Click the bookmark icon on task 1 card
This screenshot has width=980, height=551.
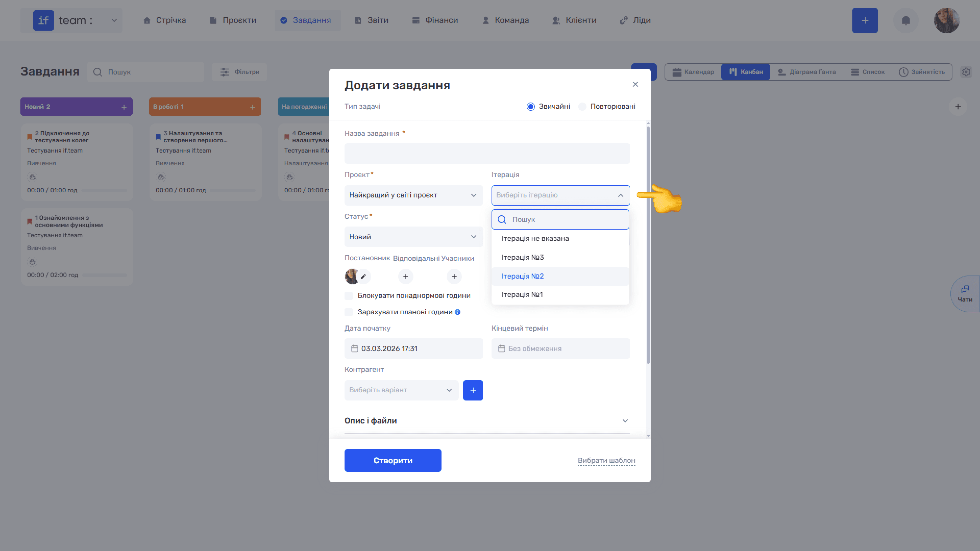point(29,222)
